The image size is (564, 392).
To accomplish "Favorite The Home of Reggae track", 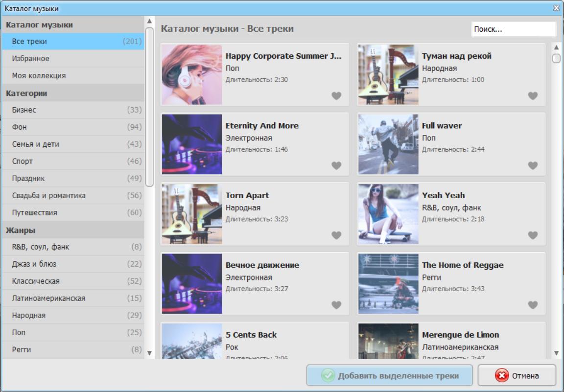I will point(533,305).
